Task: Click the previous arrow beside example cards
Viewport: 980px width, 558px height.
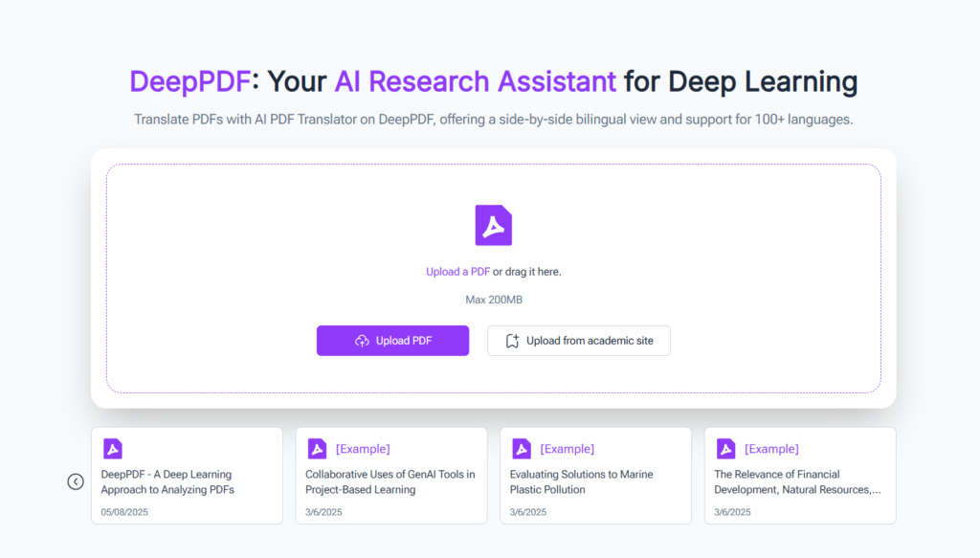Action: click(x=76, y=481)
